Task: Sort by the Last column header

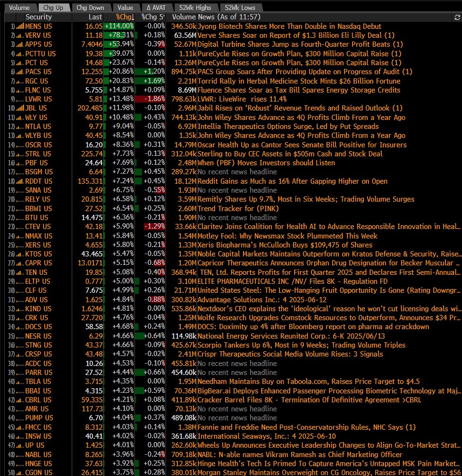Action: (x=95, y=17)
